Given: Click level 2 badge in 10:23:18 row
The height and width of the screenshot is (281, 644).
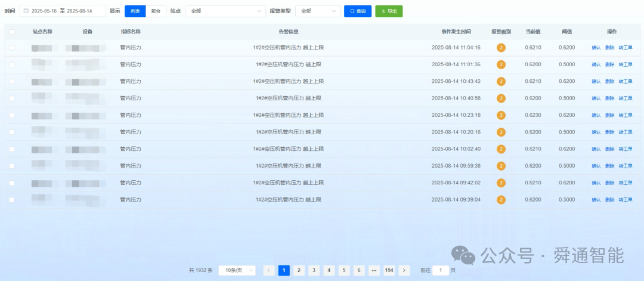Looking at the screenshot, I should tap(501, 115).
